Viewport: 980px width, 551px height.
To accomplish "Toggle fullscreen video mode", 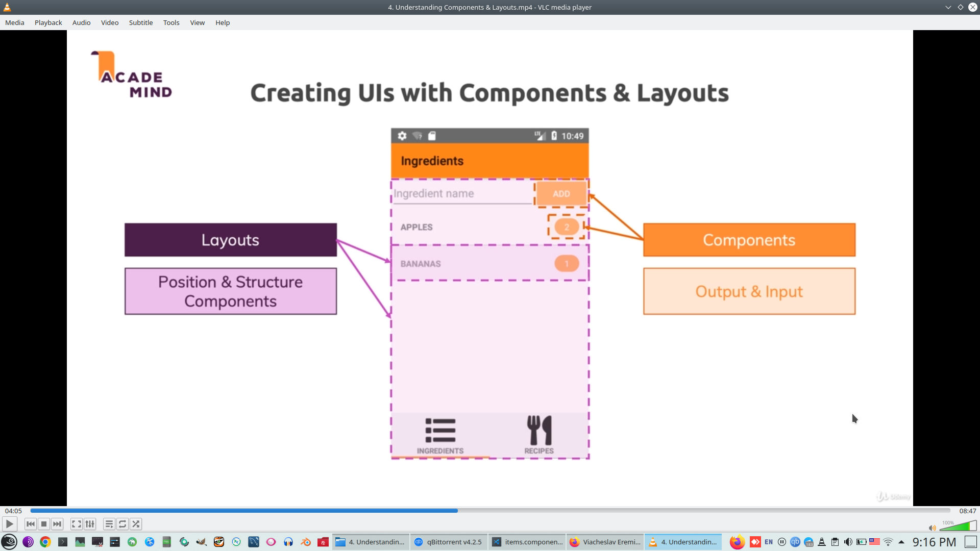I will point(77,524).
